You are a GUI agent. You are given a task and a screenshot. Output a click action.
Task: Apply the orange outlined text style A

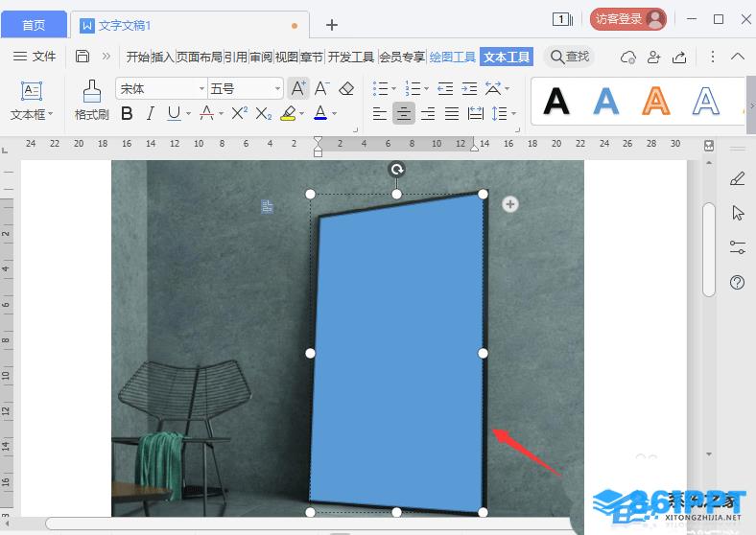(656, 102)
